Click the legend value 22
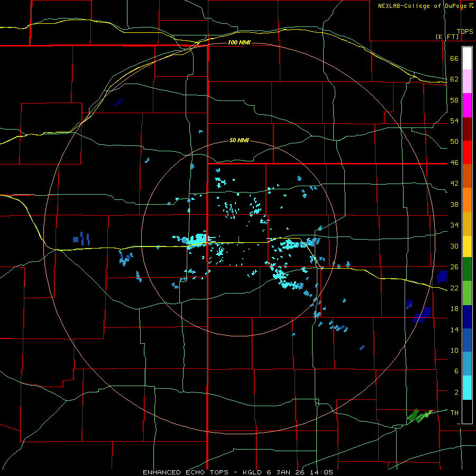 point(454,288)
